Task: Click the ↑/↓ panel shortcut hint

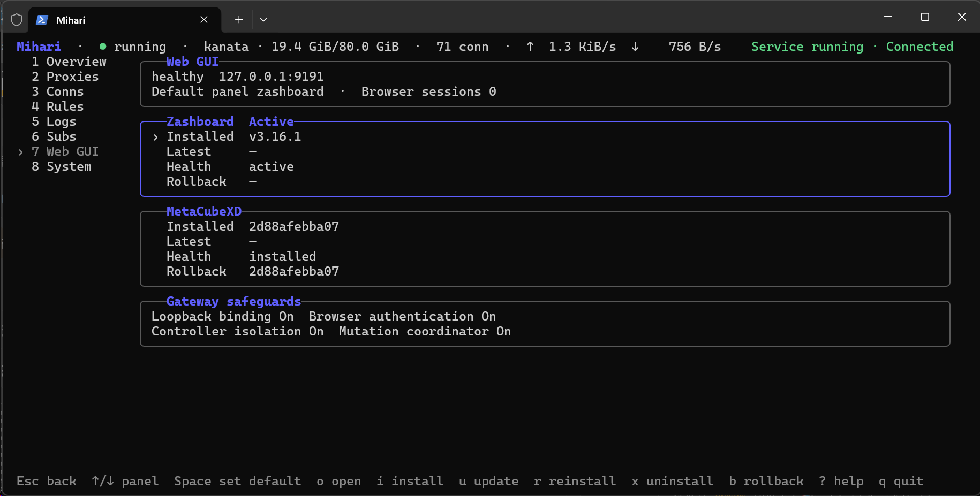Action: [125, 481]
